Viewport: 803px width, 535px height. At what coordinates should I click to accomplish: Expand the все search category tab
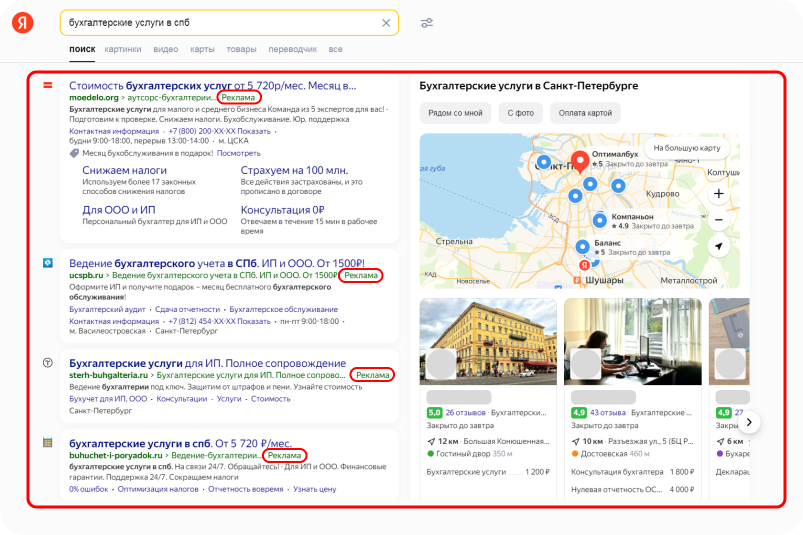click(x=335, y=49)
